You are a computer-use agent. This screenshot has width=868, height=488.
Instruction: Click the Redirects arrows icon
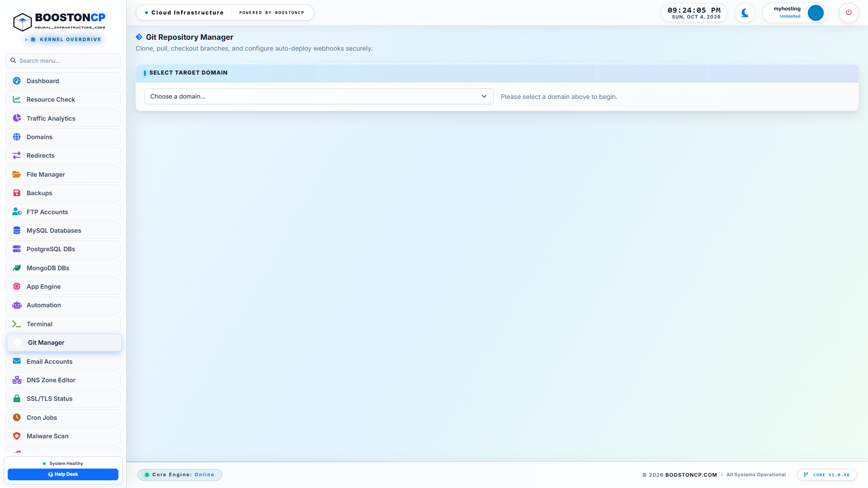pos(17,155)
